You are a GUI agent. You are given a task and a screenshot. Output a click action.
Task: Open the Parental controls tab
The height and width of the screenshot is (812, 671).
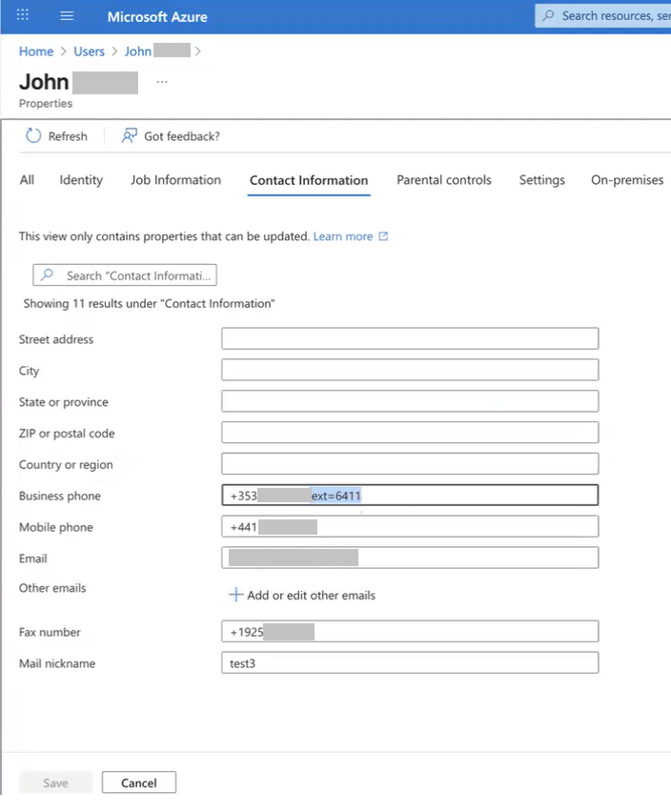coord(444,180)
